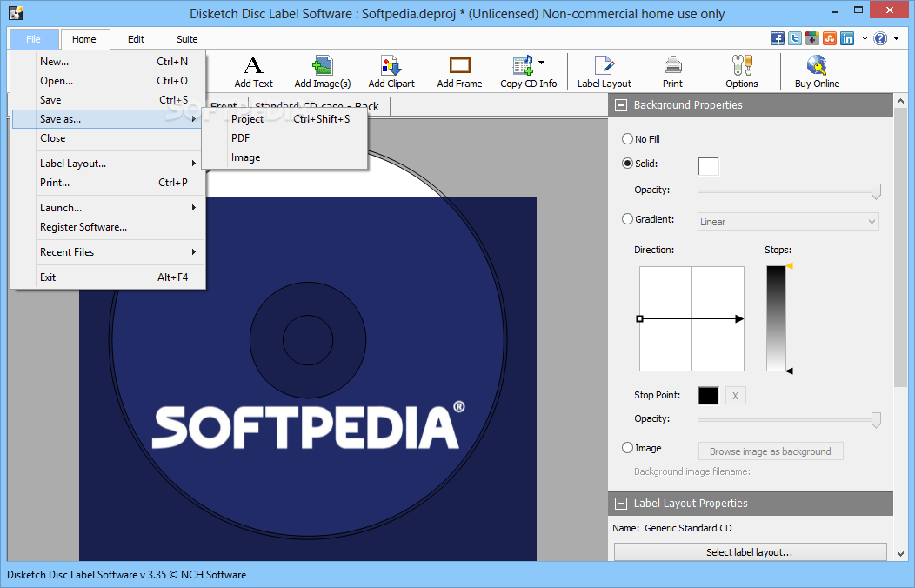Viewport: 915px width, 588px height.
Task: Click the Disketch app icon in title bar
Action: coord(16,13)
